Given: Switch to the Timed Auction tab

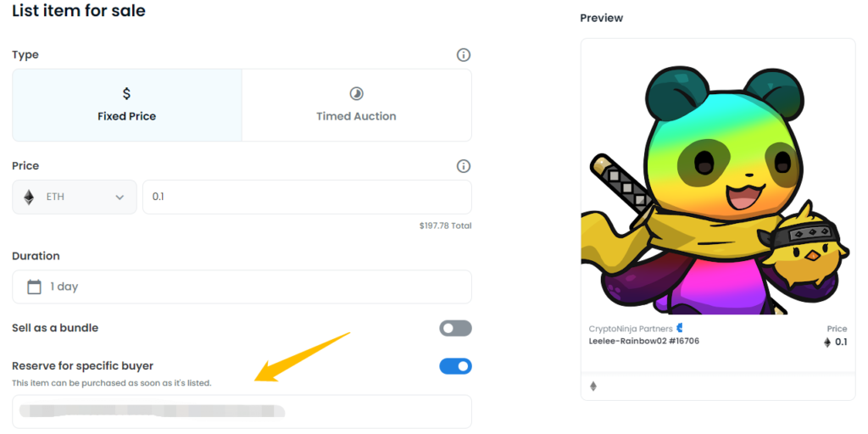Looking at the screenshot, I should tap(357, 105).
